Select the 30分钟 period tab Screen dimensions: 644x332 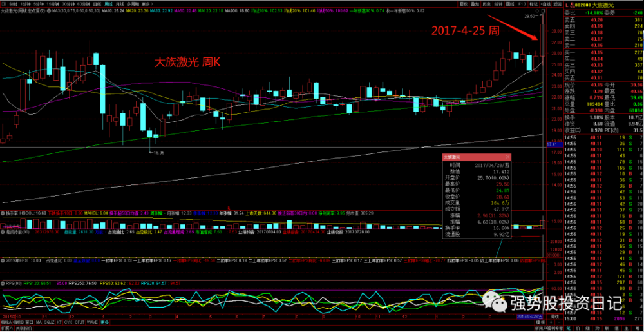pyautogui.click(x=68, y=4)
